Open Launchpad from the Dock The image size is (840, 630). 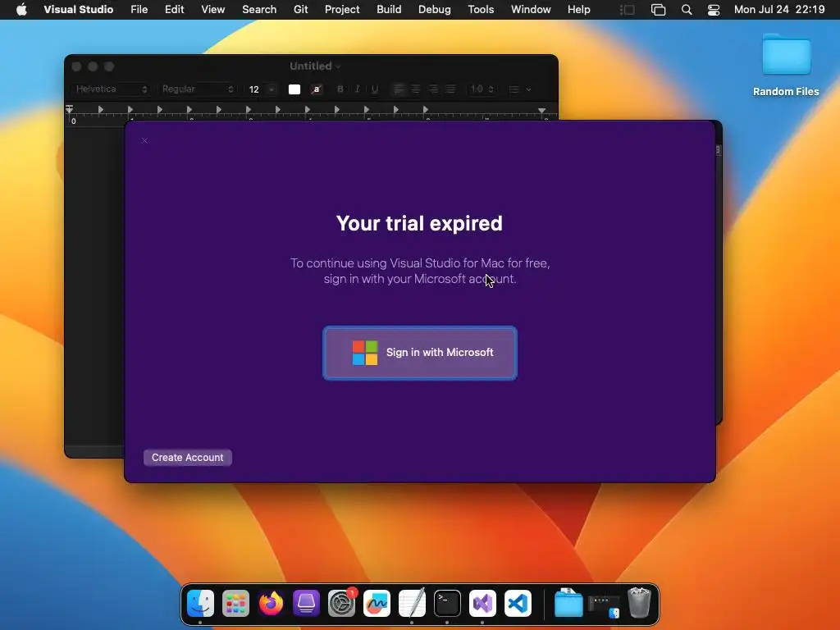tap(235, 603)
